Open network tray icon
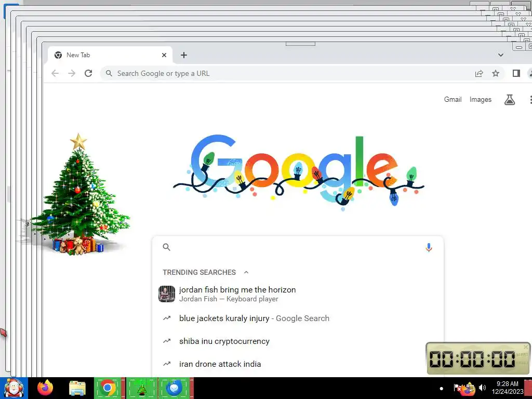The height and width of the screenshot is (399, 532). 470,388
